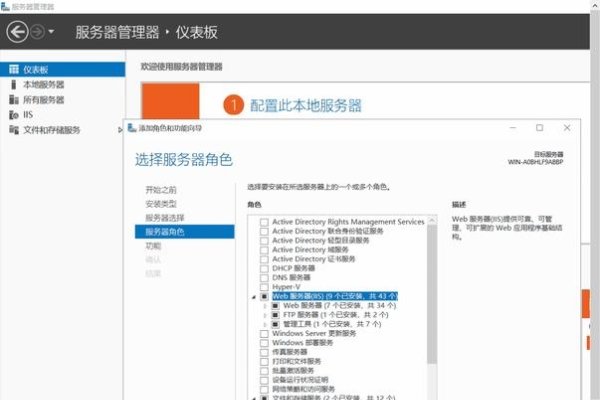Click the Web 服务器 (7 个已安装，共 34 个) text
This screenshot has width=600, height=400.
tap(339, 305)
